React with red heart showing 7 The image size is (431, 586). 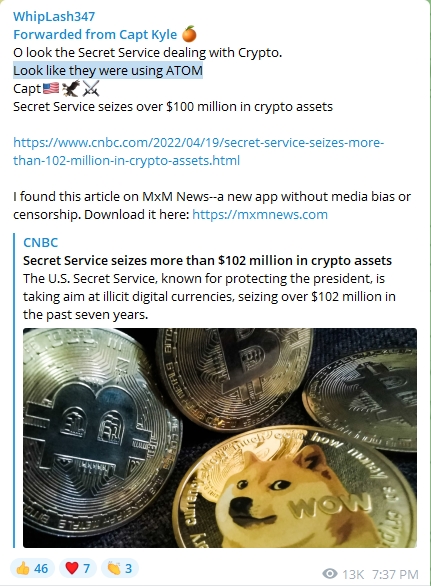78,568
